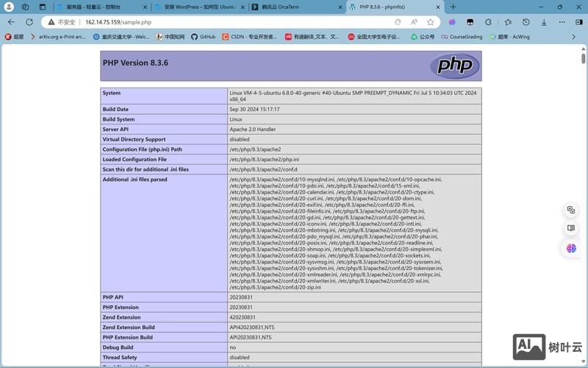This screenshot has height=368, width=588.
Task: Click the browser refresh button
Action: point(29,22)
